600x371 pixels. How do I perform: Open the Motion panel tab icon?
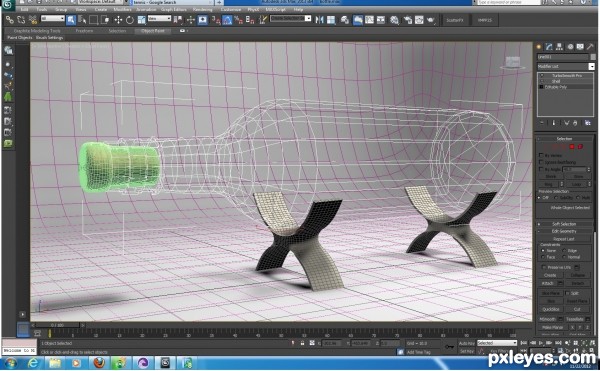pos(570,47)
